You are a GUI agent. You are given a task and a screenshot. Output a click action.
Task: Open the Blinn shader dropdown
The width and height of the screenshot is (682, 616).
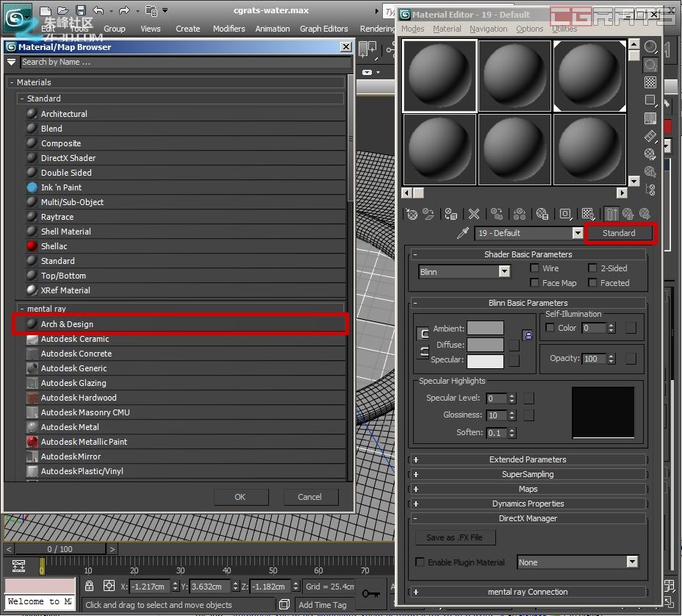(505, 272)
